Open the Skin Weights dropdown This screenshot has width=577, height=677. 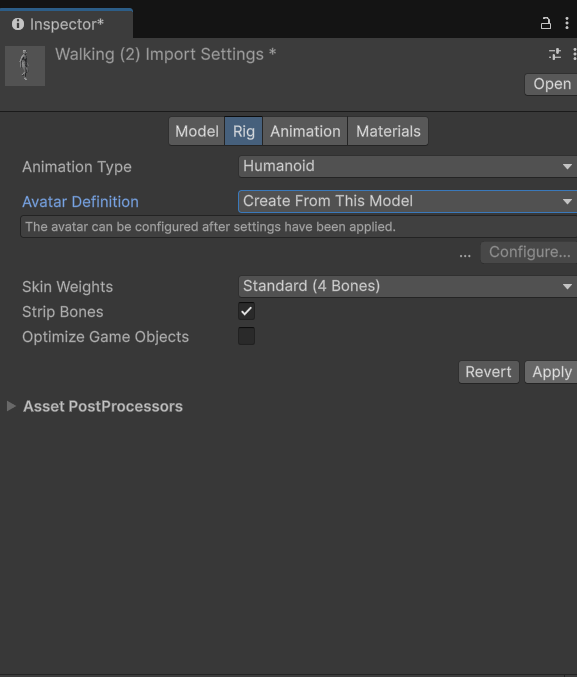click(x=408, y=286)
